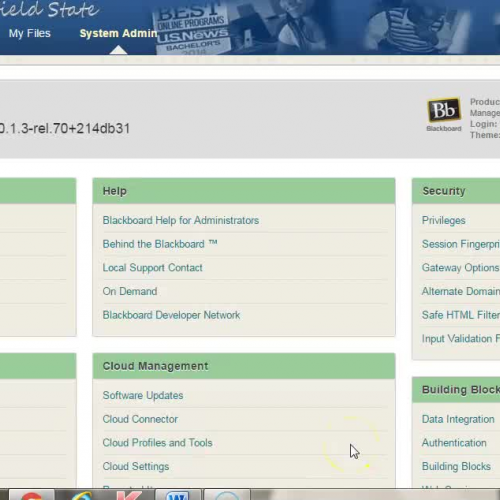The height and width of the screenshot is (500, 500).
Task: Click the Blackboard Bb logo
Action: tap(444, 114)
